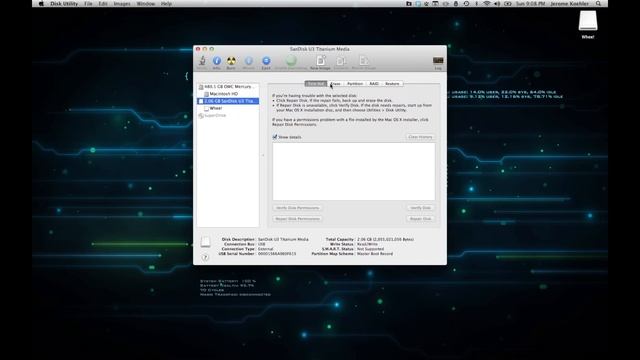Click the Time Machine menu bar icon

point(466,4)
